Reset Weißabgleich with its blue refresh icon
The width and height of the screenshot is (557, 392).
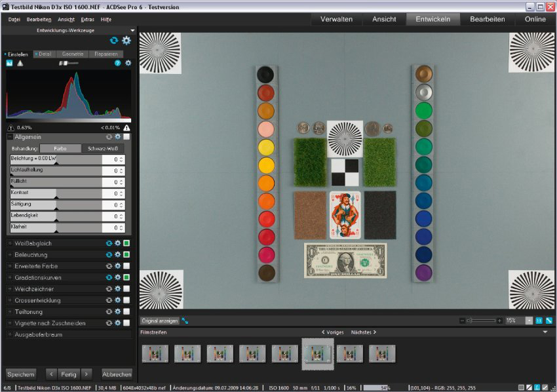click(x=109, y=244)
